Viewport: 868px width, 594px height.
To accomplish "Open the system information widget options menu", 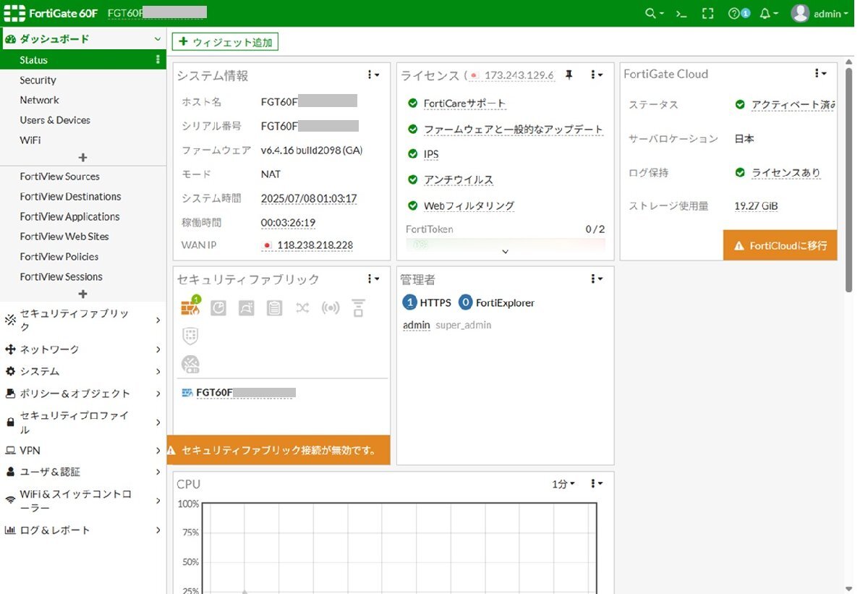I will coord(373,75).
